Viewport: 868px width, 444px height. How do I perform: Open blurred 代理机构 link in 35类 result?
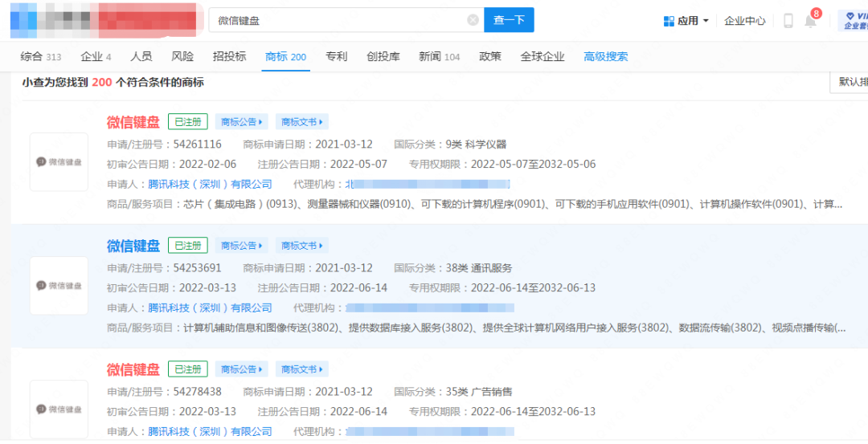[x=429, y=431]
